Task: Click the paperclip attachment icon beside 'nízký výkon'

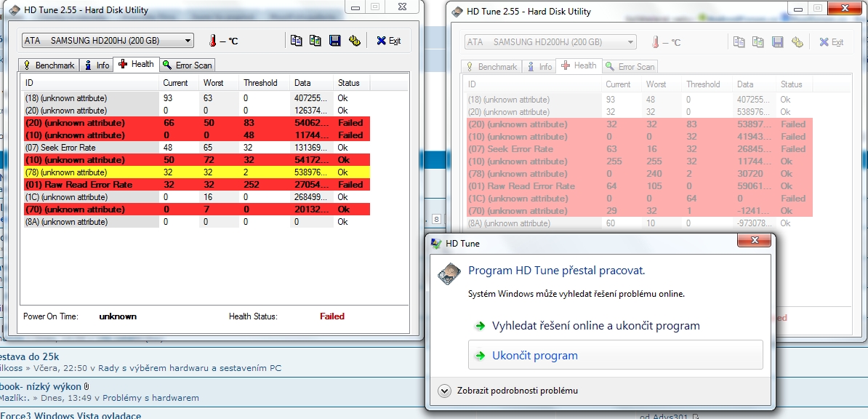Action: [x=87, y=386]
